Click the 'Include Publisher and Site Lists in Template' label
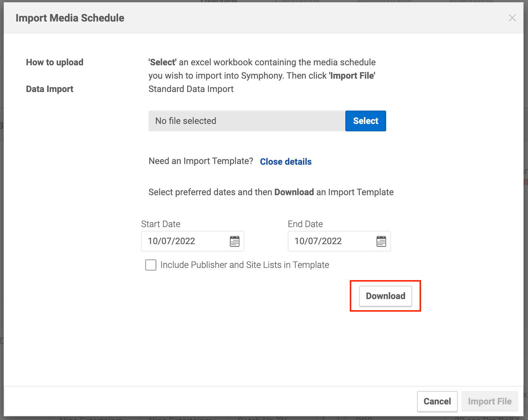The height and width of the screenshot is (420, 528). click(244, 265)
